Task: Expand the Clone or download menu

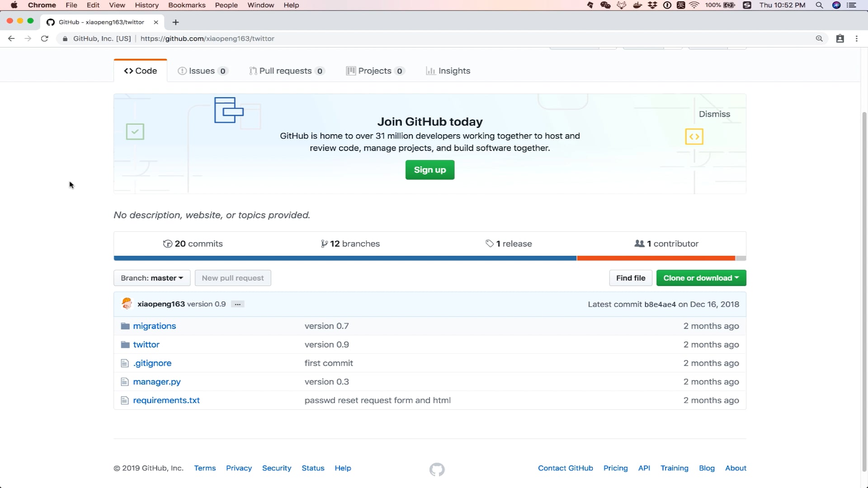Action: tap(701, 278)
